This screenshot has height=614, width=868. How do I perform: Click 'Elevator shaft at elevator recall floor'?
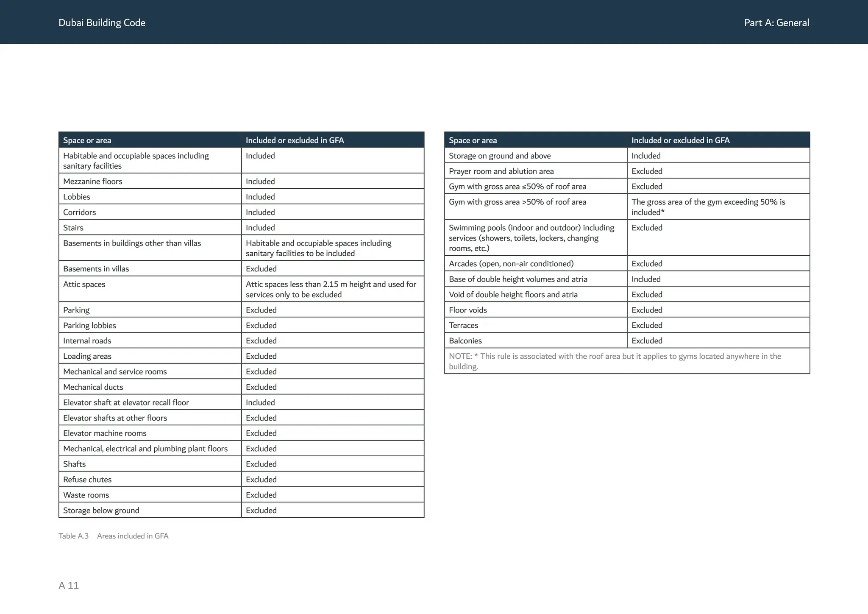[x=126, y=402]
